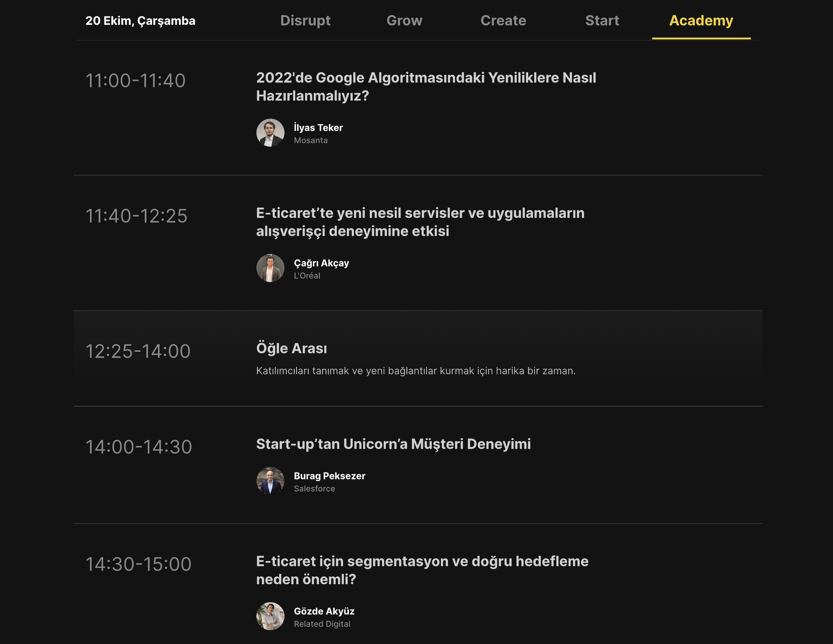
Task: Click İlyas Teker's profile photo
Action: [270, 133]
